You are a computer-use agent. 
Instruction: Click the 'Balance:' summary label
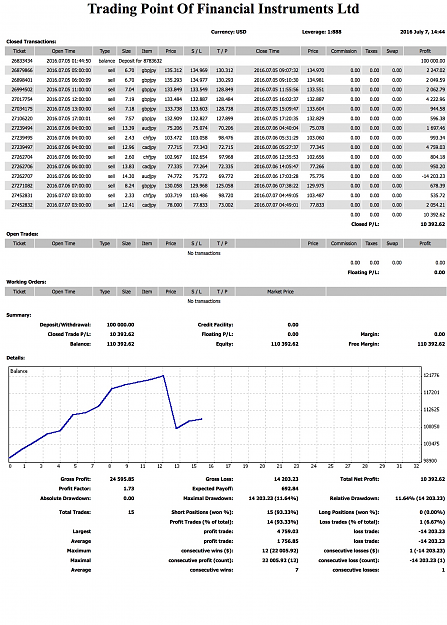point(81,344)
